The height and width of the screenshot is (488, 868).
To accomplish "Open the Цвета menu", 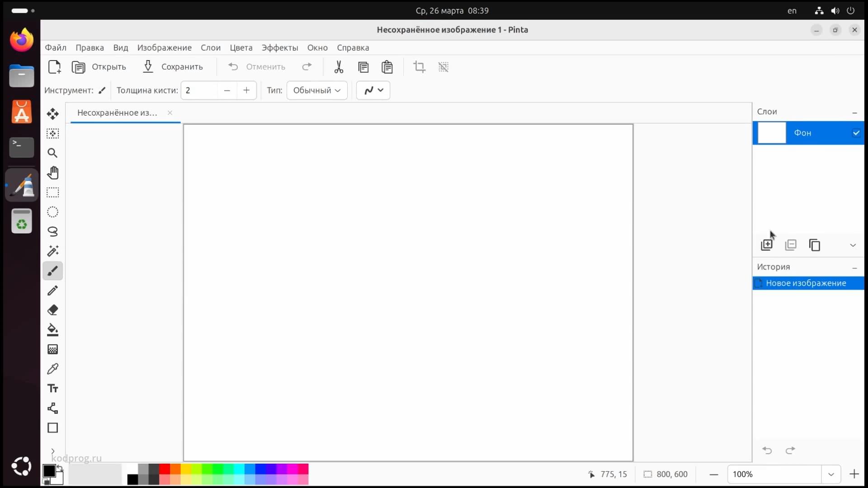I will (x=241, y=48).
